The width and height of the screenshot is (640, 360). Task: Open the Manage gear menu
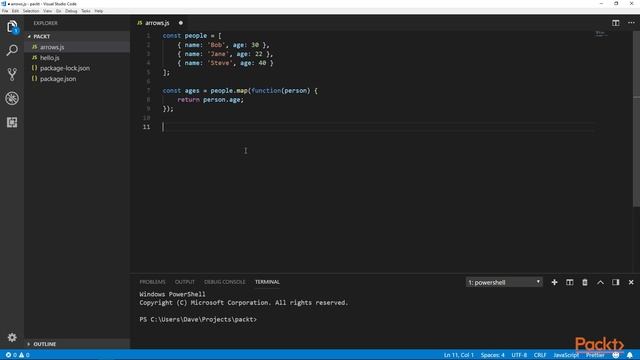[12, 337]
